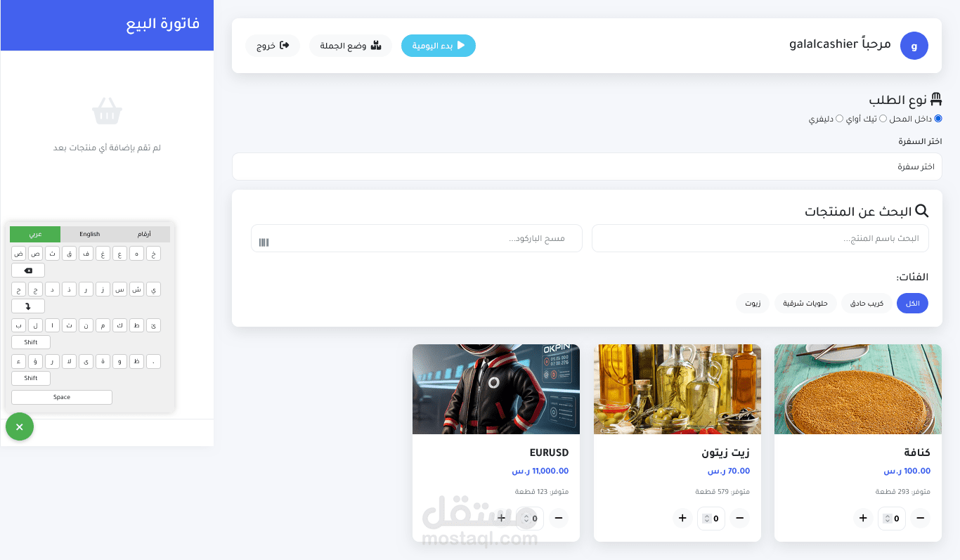Increase quantity of كنافة with plus button
The image size is (960, 560).
pos(863,519)
